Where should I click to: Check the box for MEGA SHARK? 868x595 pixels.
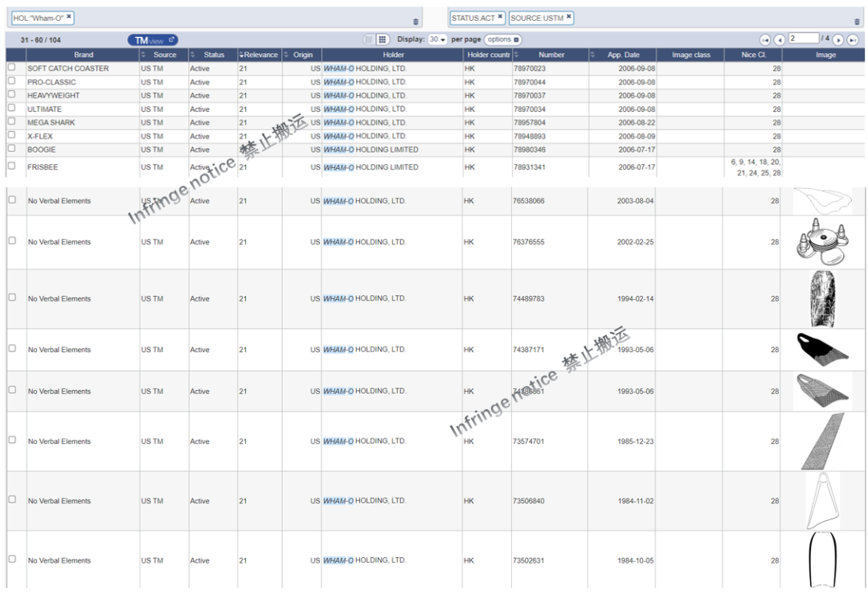point(11,122)
